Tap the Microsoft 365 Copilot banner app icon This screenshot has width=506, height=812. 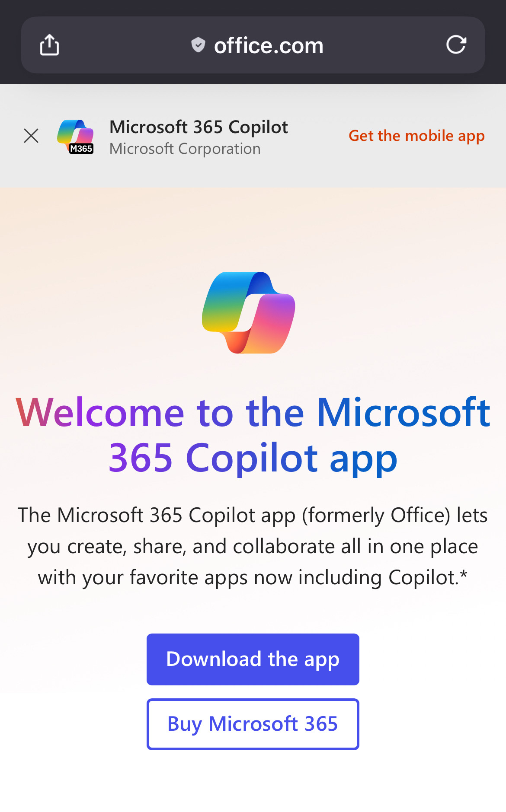click(75, 134)
